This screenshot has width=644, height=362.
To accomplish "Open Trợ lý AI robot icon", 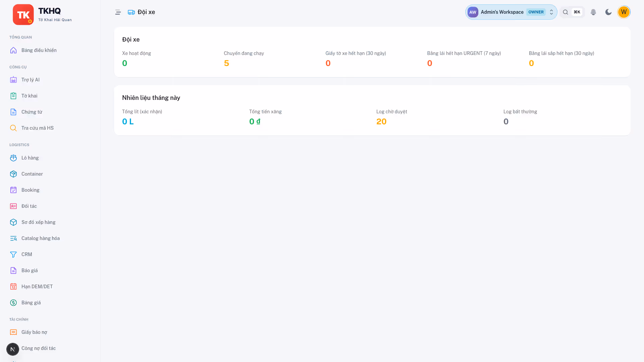I will (x=13, y=80).
